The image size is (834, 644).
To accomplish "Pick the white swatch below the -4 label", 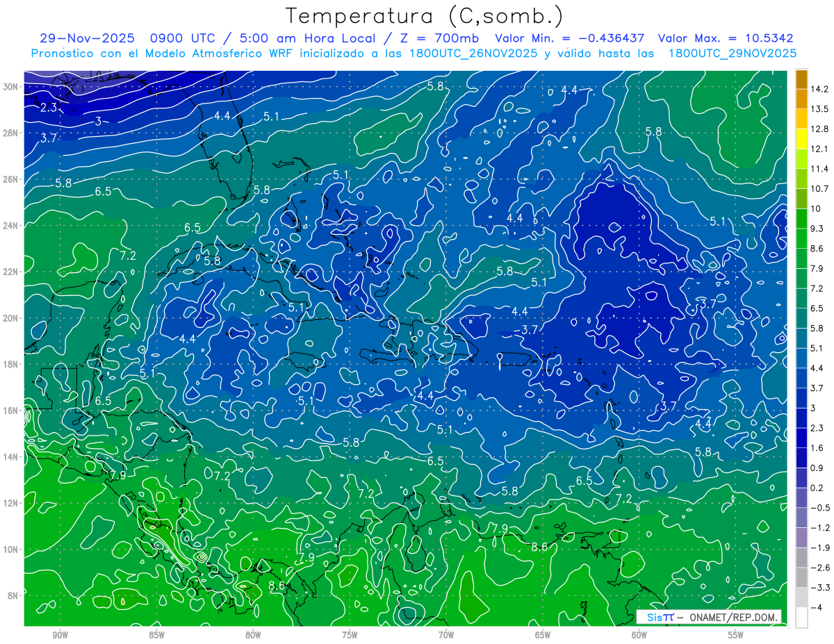I will [801, 618].
